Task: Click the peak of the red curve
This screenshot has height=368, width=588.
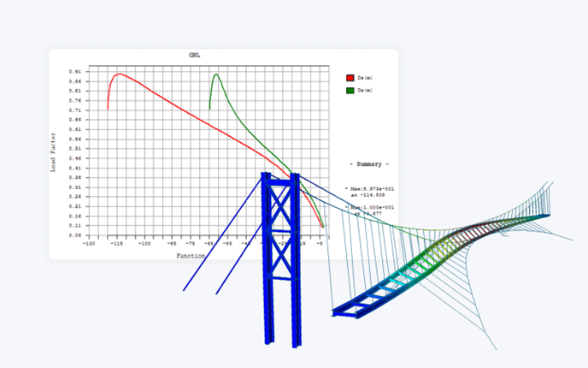Action: pyautogui.click(x=119, y=74)
